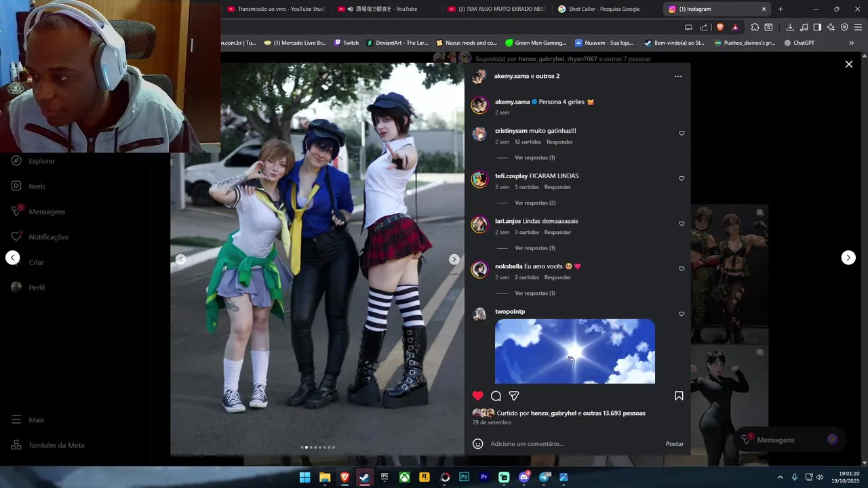Screen dimensions: 868x488
Task: Open Explorar in Instagram sidebar
Action: point(33,161)
